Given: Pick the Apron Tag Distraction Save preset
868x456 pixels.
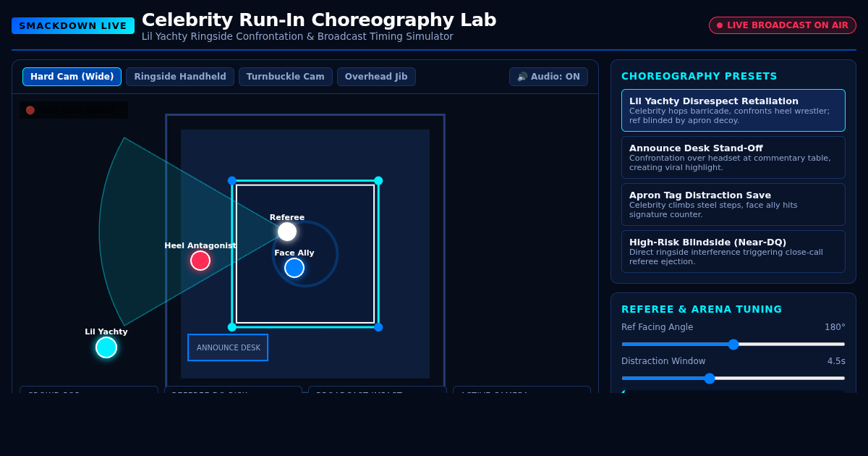Looking at the screenshot, I should (x=733, y=204).
